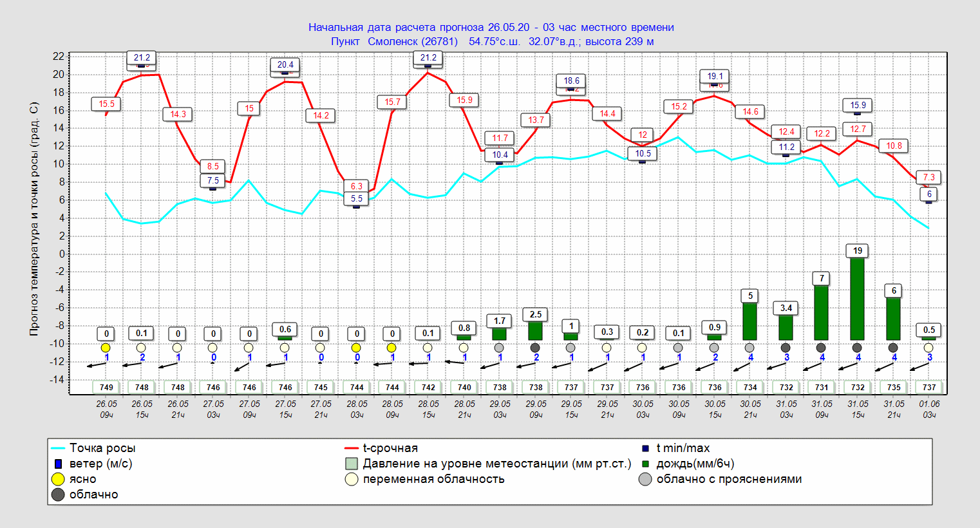Screen dimensions: 980x528
Task: Click the pressure box 734
Action: click(x=750, y=388)
